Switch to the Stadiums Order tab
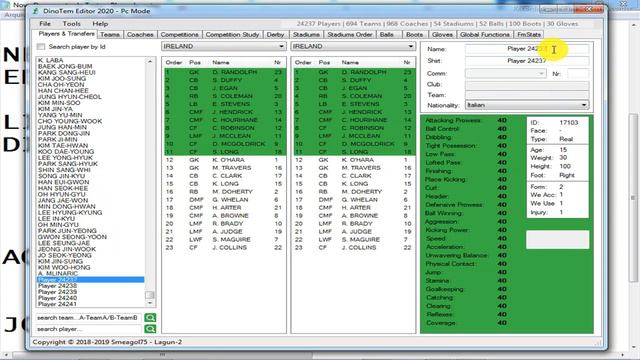This screenshot has height=360, width=640. [350, 35]
